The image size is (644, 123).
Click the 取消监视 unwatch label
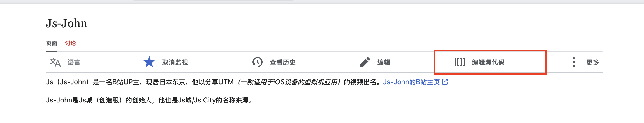(x=175, y=62)
